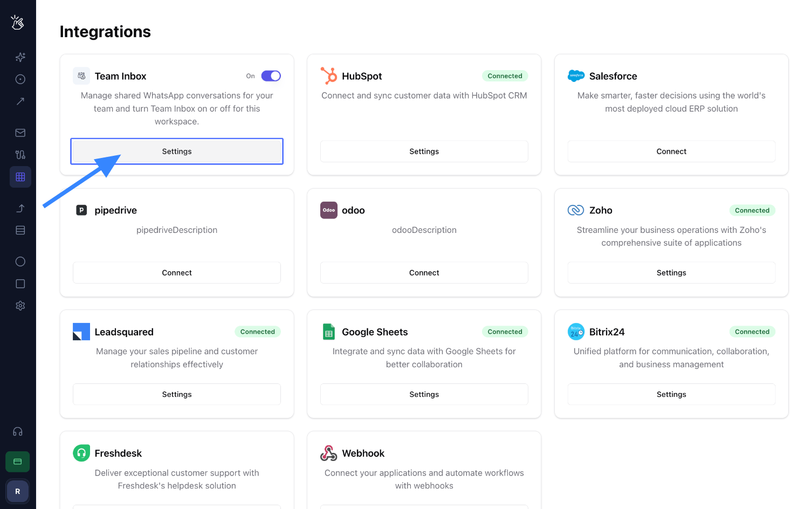Open the stacked rows icon in the sidebar
This screenshot has height=509, width=812.
(x=20, y=230)
